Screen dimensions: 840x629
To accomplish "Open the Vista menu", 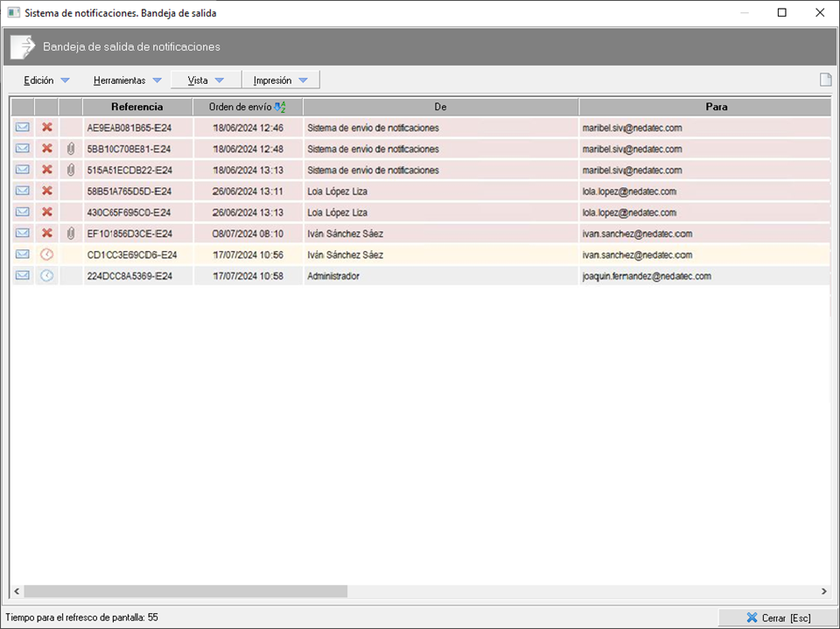I will click(206, 80).
